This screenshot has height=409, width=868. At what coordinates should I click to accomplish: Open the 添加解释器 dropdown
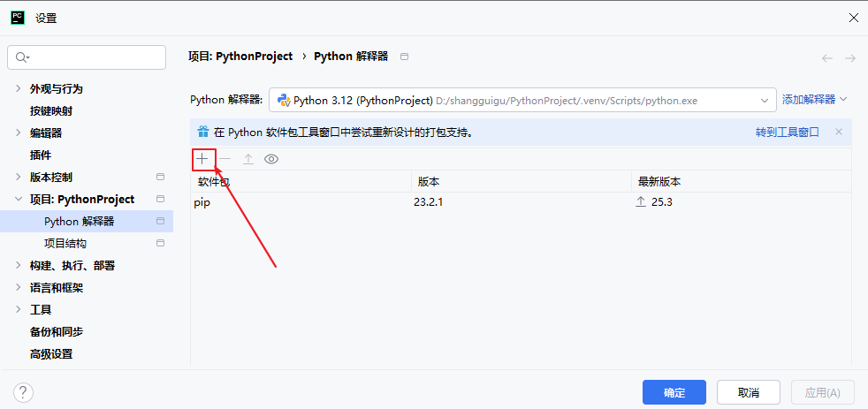(814, 100)
